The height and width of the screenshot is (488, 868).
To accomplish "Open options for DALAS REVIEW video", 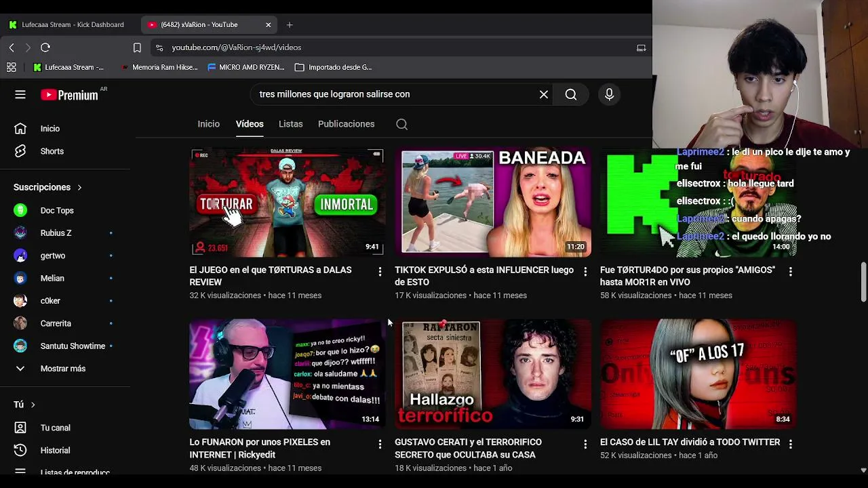I will point(380,271).
